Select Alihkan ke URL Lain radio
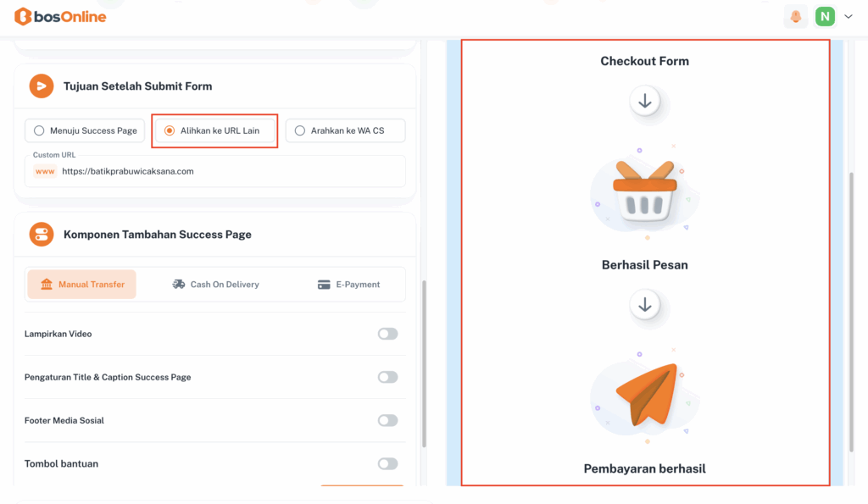 pos(170,130)
